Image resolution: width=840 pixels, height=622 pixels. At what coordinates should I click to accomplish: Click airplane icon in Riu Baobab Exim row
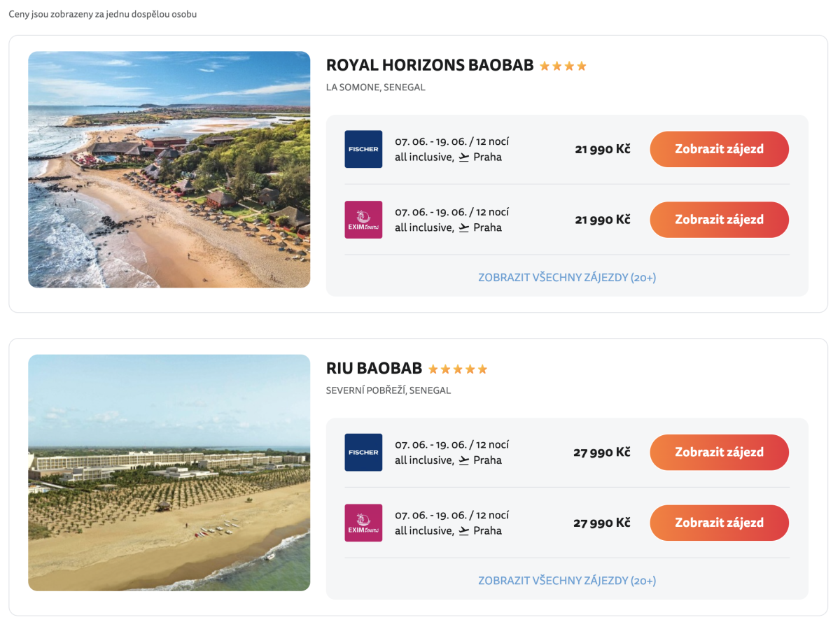(464, 531)
